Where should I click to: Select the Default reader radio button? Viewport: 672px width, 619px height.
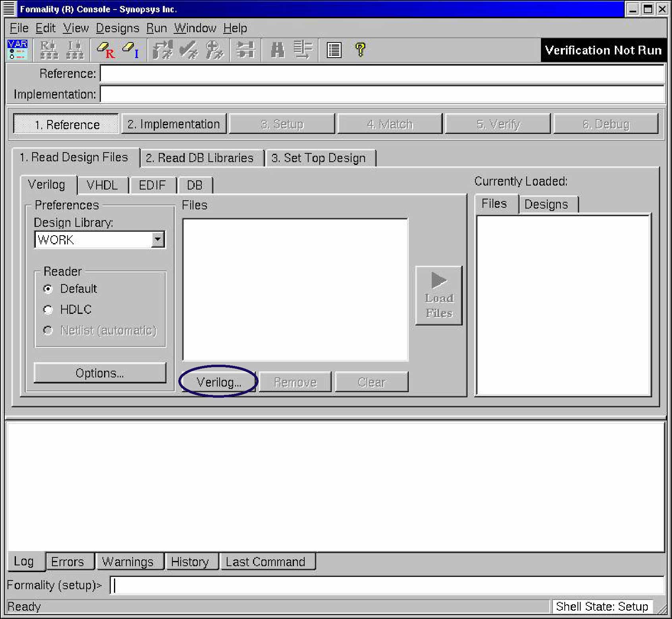pos(48,289)
